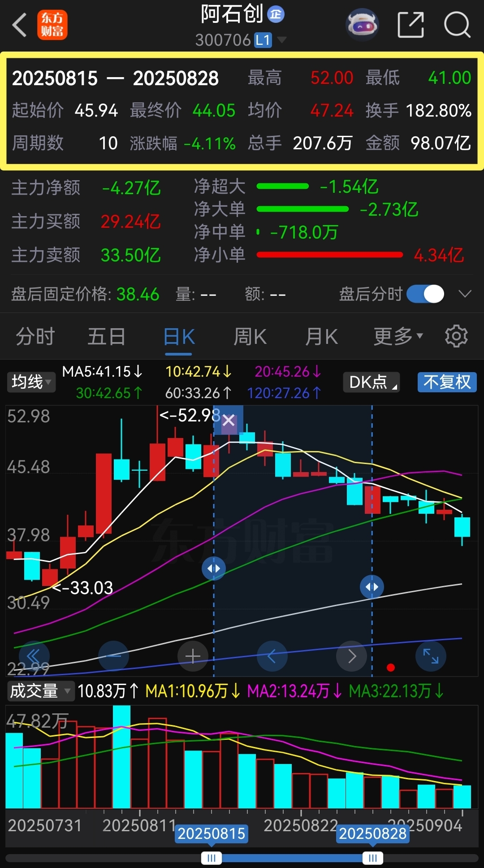Jump to earliest data with double-left arrow
The height and width of the screenshot is (868, 484).
34,656
